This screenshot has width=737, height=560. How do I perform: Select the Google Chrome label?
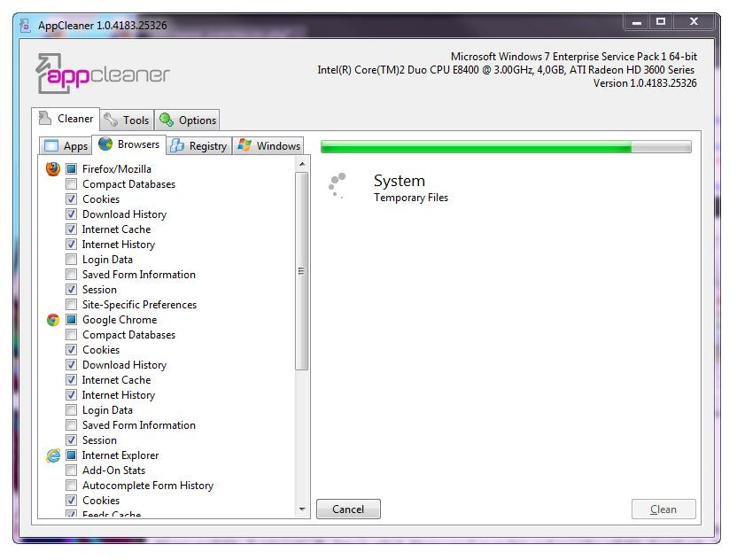tap(120, 320)
